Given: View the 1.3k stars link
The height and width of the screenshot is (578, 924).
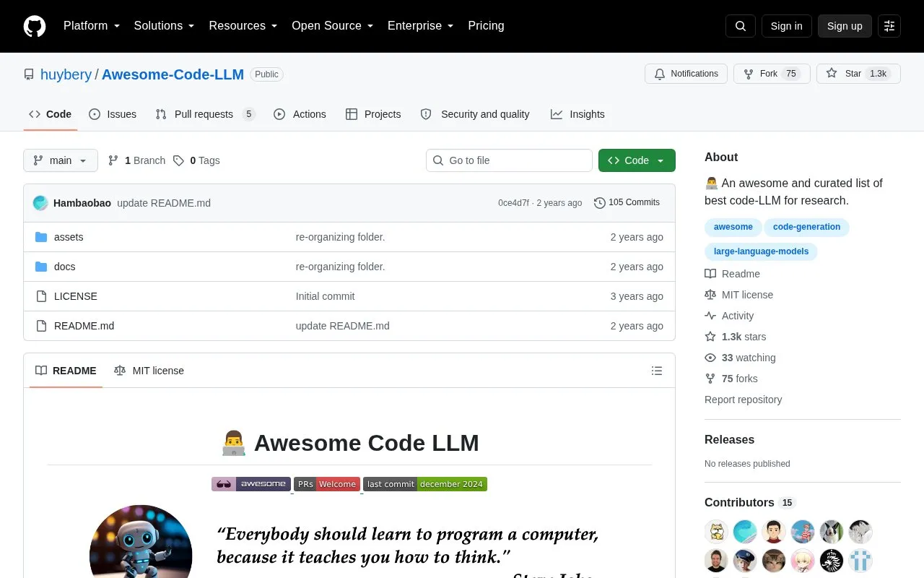Looking at the screenshot, I should (x=736, y=337).
